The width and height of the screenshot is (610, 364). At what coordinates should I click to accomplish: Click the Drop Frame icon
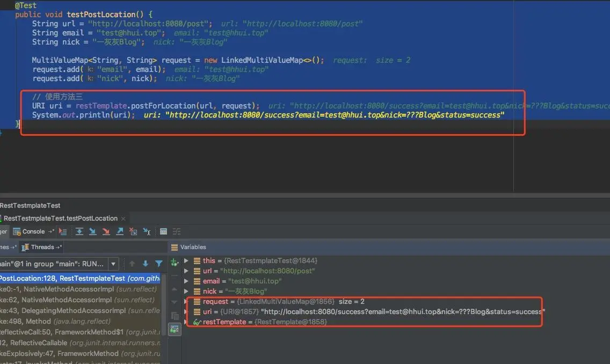(133, 232)
